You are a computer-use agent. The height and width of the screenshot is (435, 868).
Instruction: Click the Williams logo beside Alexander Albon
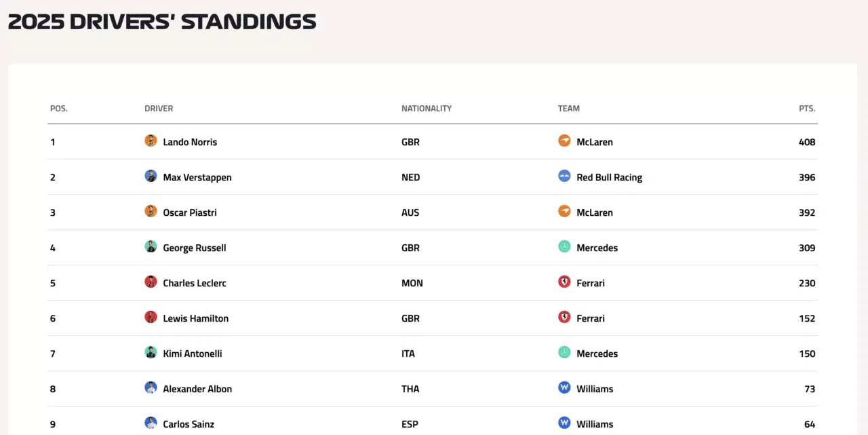tap(564, 388)
